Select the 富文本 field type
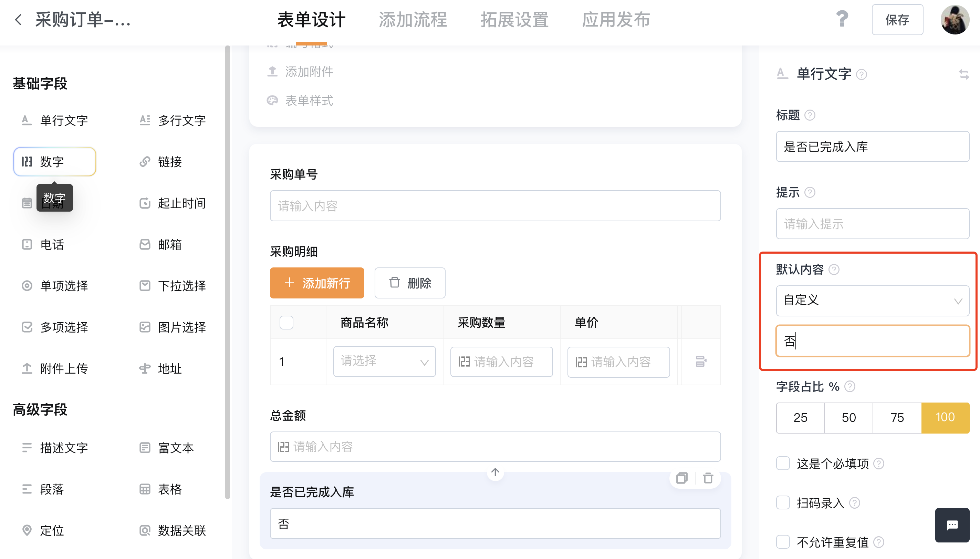The height and width of the screenshot is (559, 980). pos(172,448)
